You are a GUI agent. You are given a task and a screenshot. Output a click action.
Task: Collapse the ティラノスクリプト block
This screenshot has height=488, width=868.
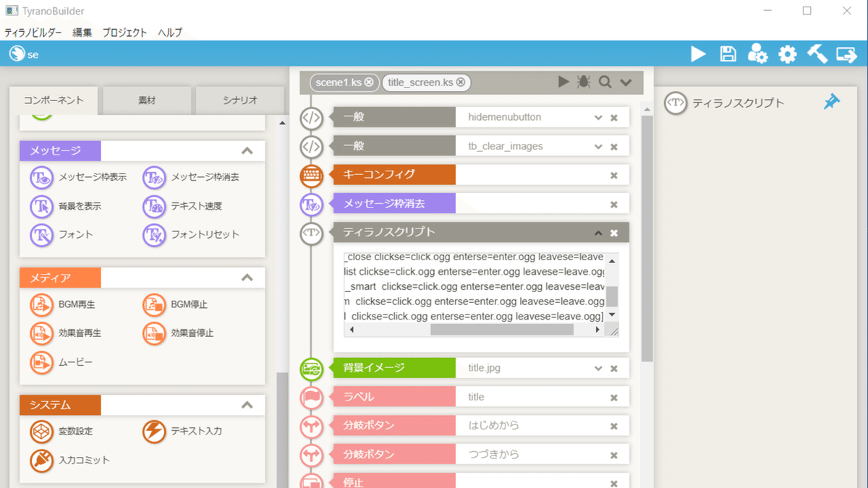(598, 233)
